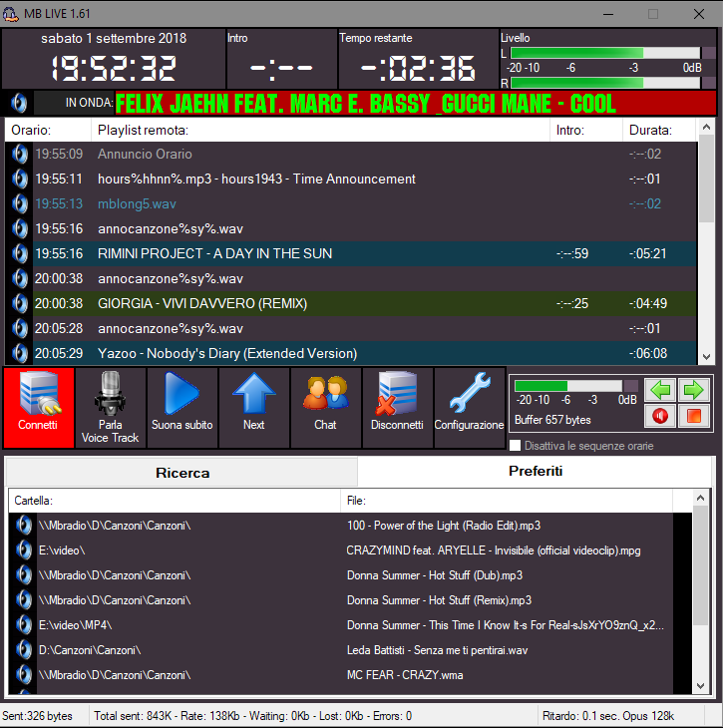Click the Durata column header
Image resolution: width=723 pixels, height=728 pixels.
tap(659, 130)
